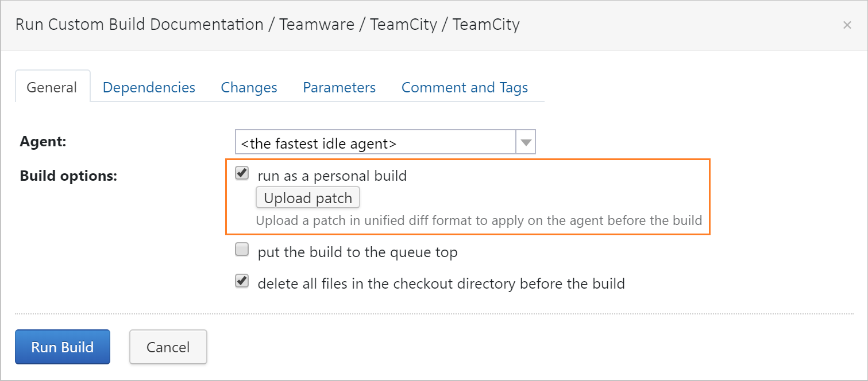
Task: Select the agent combo box field
Action: [373, 142]
